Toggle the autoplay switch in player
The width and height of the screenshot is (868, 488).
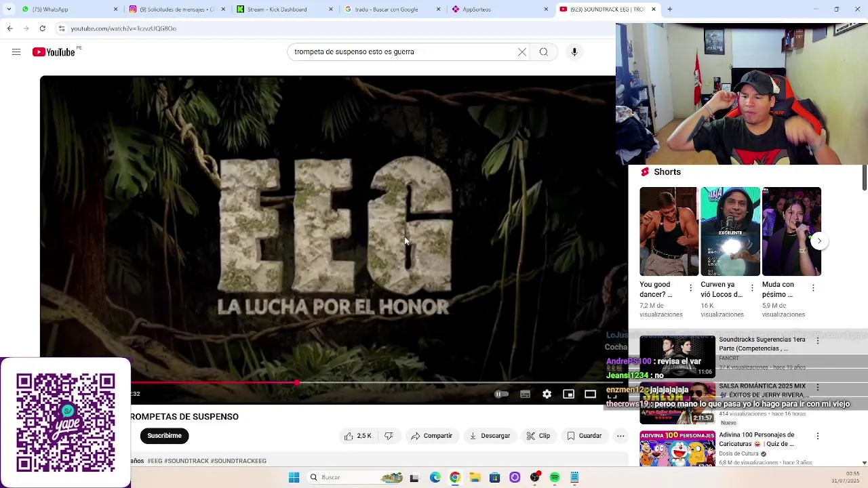pos(501,394)
